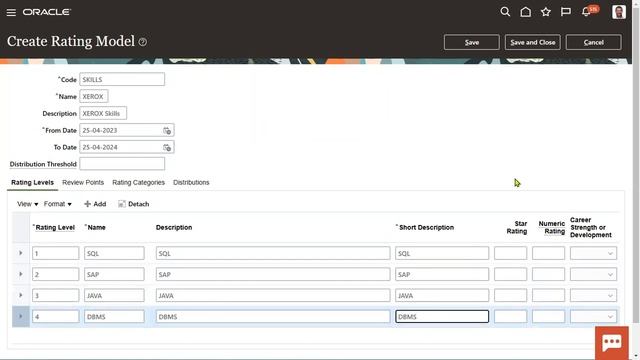Click the From Date field 25-04-2023
Viewport: 640px width, 360px height.
coord(121,130)
